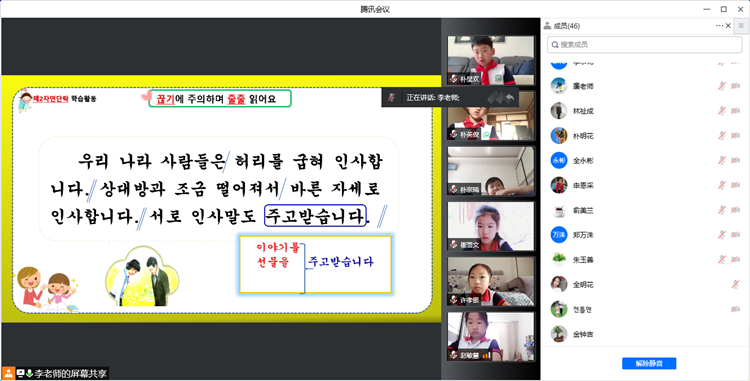Image resolution: width=750 pixels, height=381 pixels.
Task: Toggle camera icon for 朴明花
Action: (735, 135)
